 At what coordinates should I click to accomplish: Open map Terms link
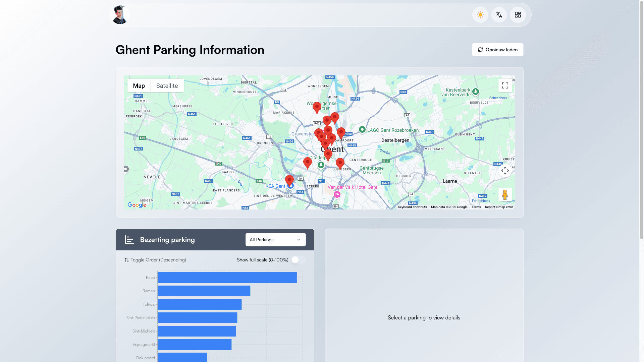pos(476,207)
